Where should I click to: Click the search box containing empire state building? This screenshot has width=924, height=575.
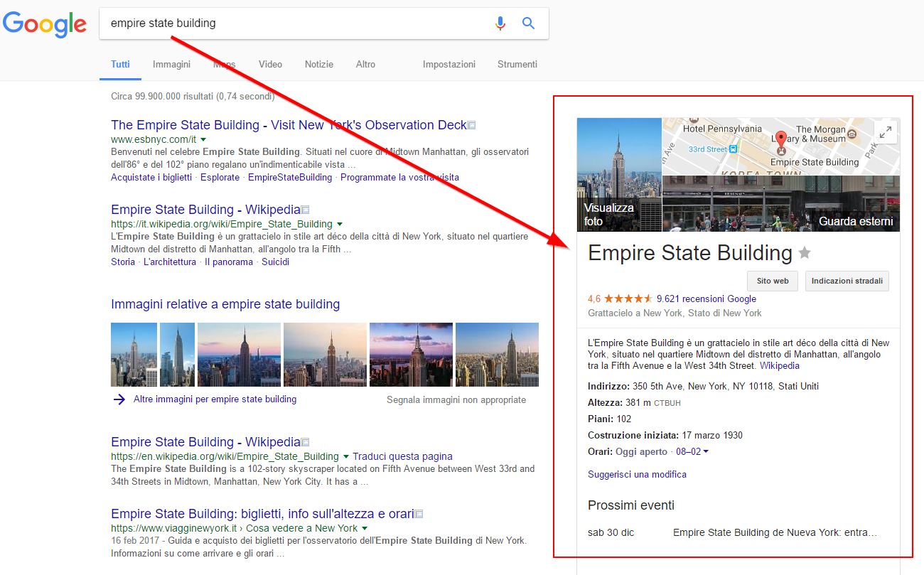pyautogui.click(x=299, y=23)
